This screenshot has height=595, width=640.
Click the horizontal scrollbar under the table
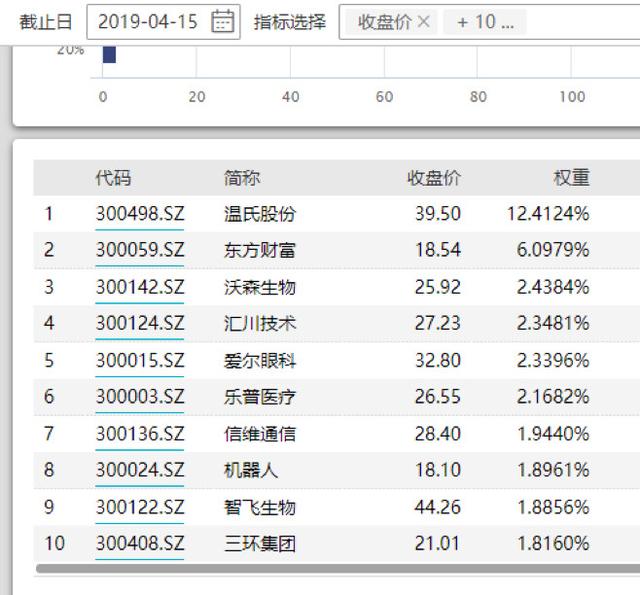[338, 569]
